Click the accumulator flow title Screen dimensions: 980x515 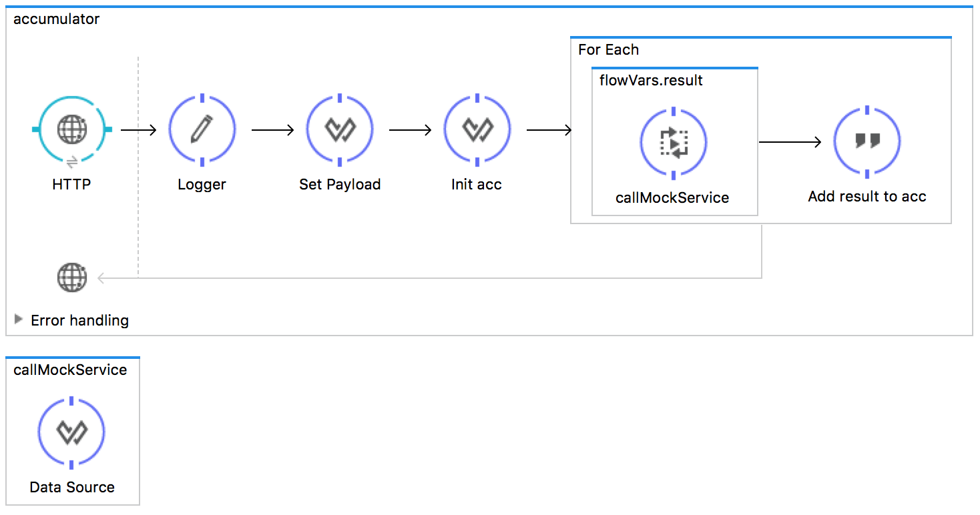[x=57, y=19]
